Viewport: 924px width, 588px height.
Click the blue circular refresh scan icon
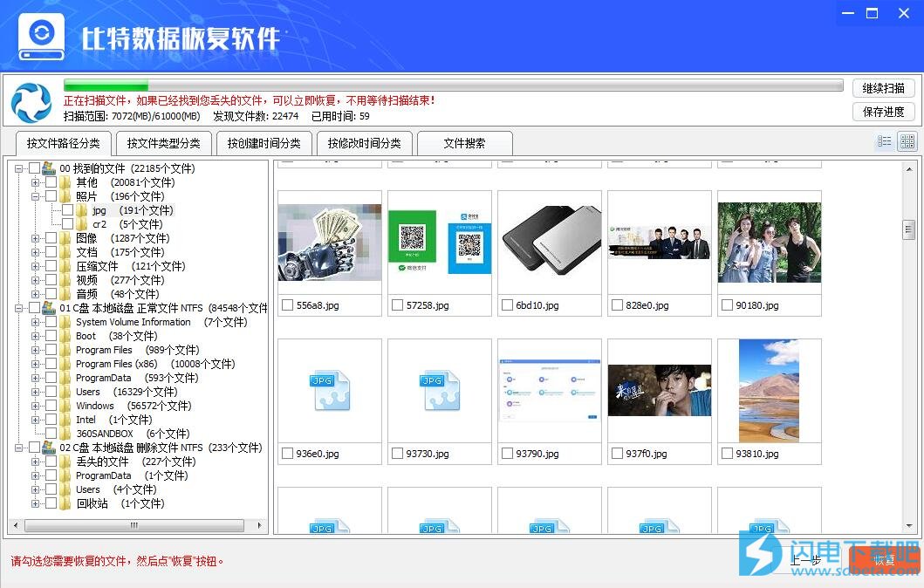[x=31, y=103]
